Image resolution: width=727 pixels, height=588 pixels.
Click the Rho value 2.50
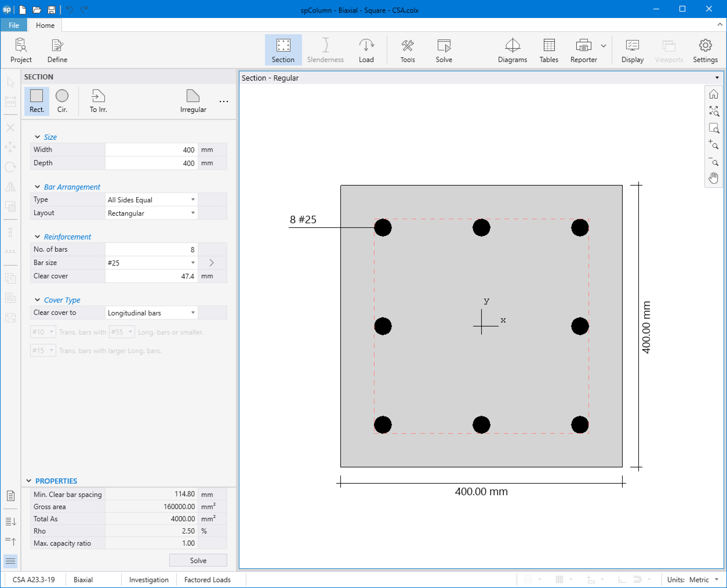188,531
